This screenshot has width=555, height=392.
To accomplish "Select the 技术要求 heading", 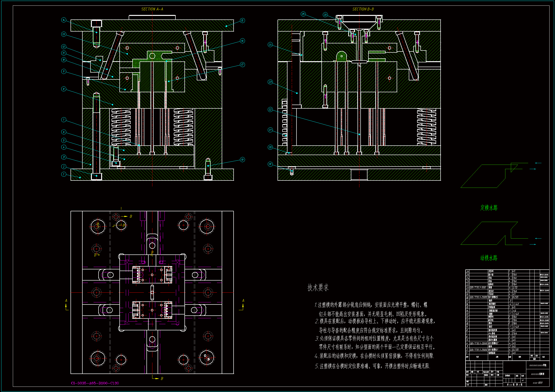I will (x=318, y=288).
